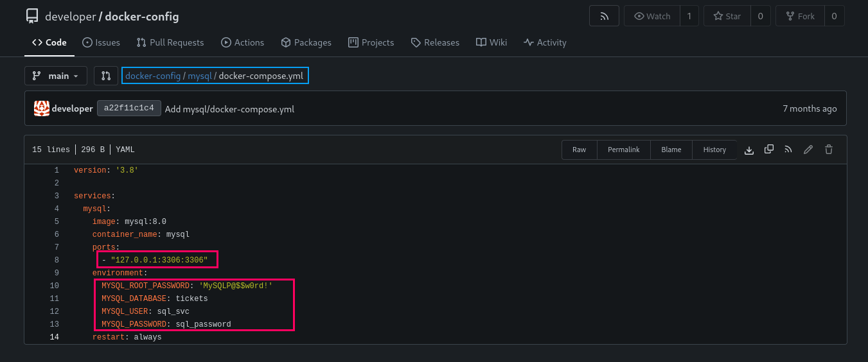The image size is (868, 362).
Task: Click the developer avatar in the commit row
Action: (42, 108)
